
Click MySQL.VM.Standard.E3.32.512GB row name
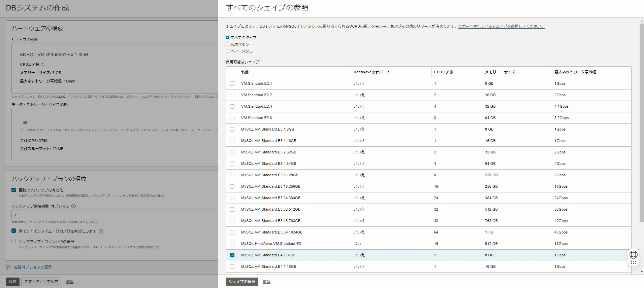pos(271,209)
